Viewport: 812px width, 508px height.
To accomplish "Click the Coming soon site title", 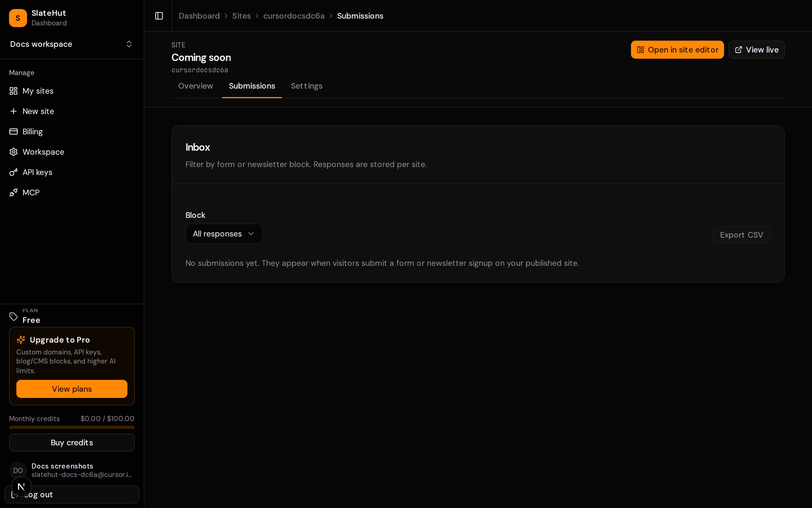I will coord(201,58).
